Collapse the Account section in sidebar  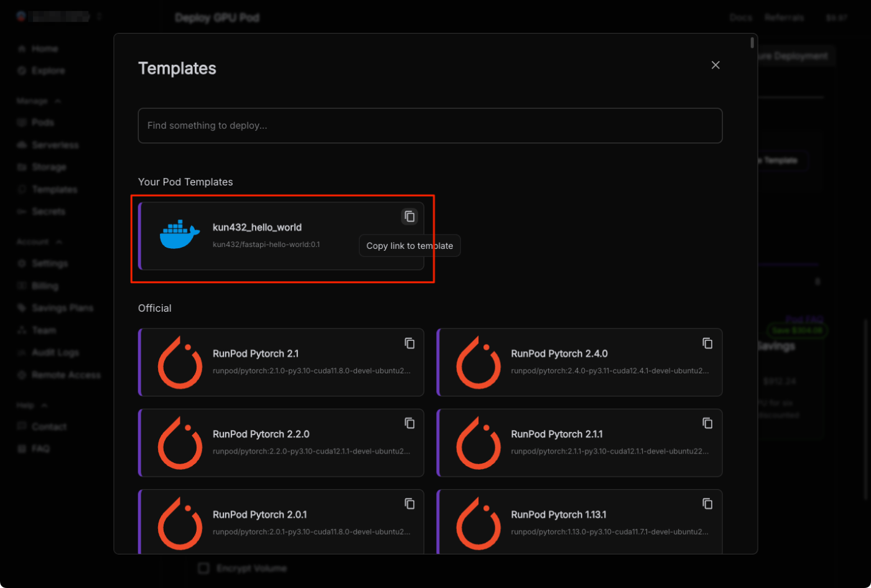click(x=40, y=241)
